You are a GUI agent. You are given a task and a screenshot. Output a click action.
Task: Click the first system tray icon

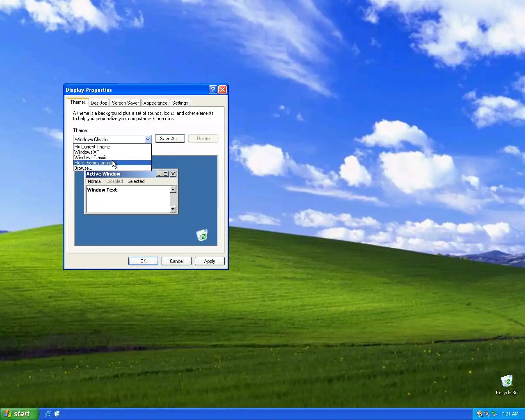point(479,414)
